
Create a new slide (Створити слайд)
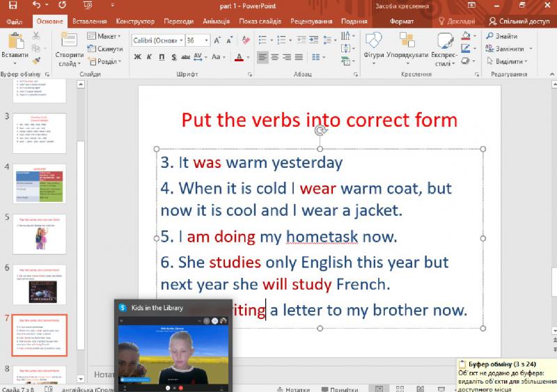pos(69,49)
